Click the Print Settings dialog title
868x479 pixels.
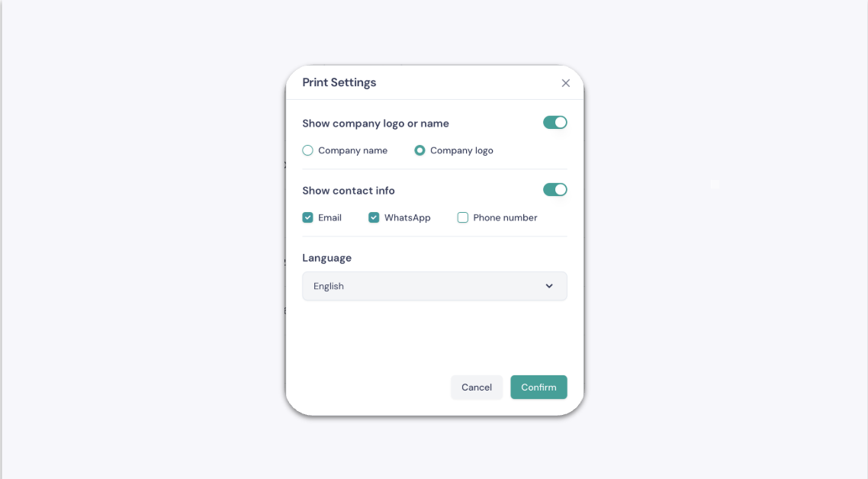click(339, 82)
